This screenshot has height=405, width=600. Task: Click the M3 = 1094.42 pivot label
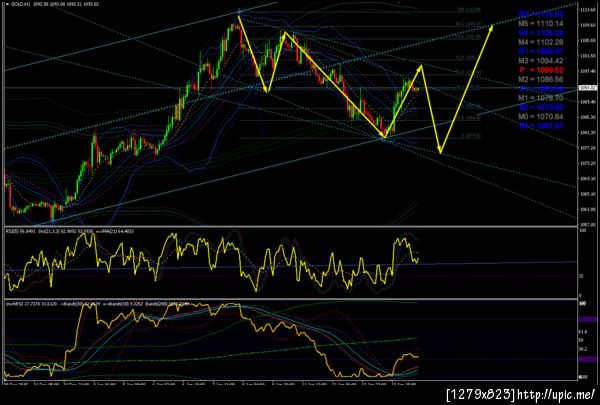[541, 60]
